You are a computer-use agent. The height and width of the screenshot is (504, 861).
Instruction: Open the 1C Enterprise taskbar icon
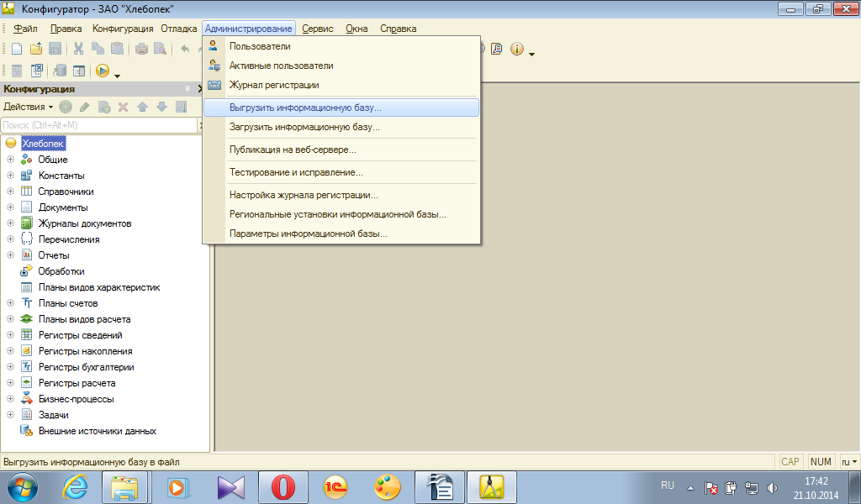(335, 487)
